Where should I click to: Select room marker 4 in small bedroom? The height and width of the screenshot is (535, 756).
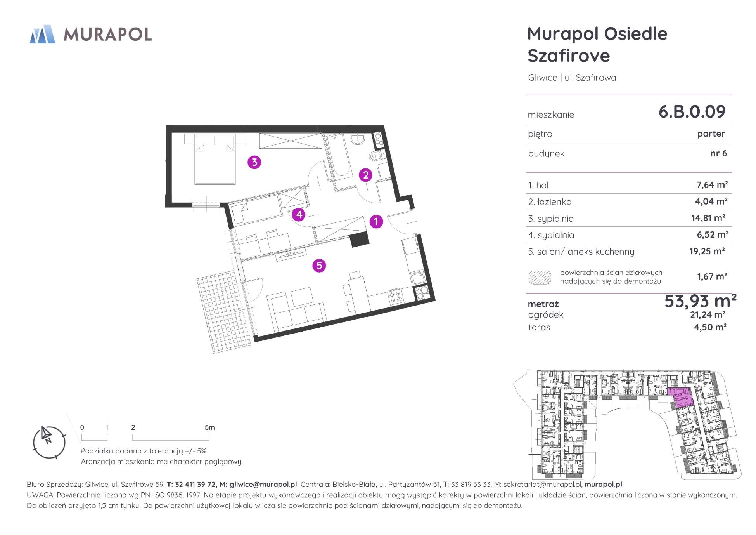299,214
